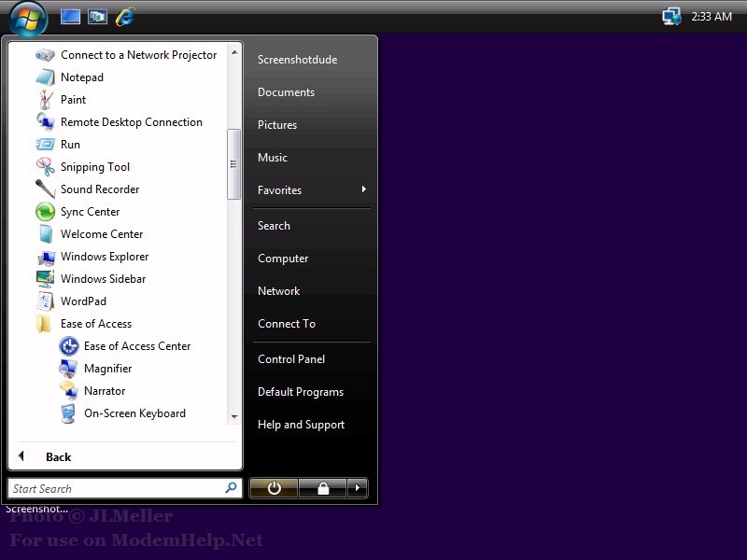Screen dimensions: 747x560
Task: Open Help and Support
Action: tap(301, 425)
